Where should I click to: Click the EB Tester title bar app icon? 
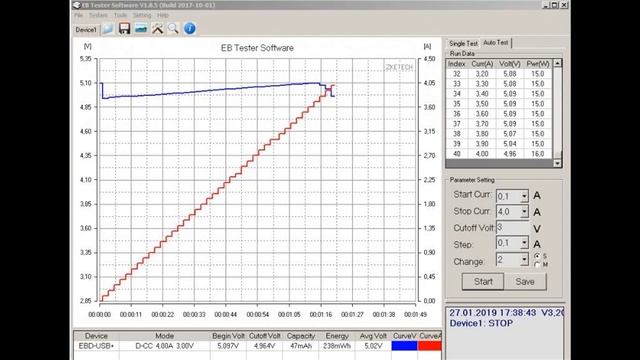[77, 5]
